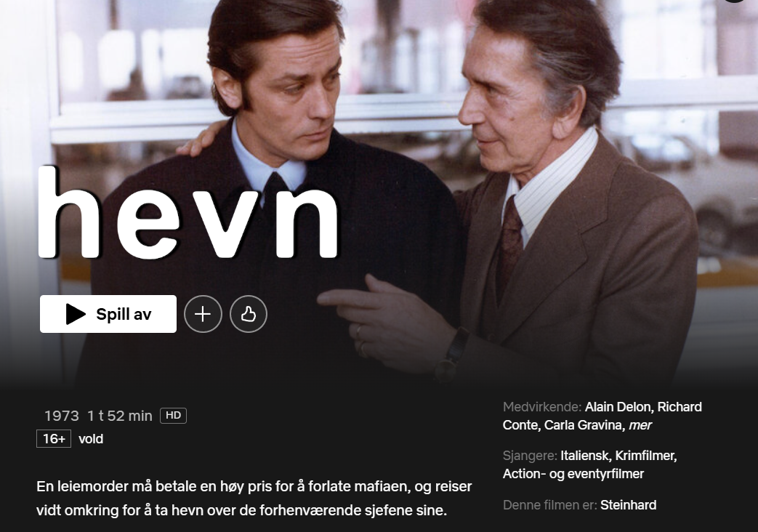Click the 16+ age rating badge
The image size is (758, 532).
coord(54,439)
